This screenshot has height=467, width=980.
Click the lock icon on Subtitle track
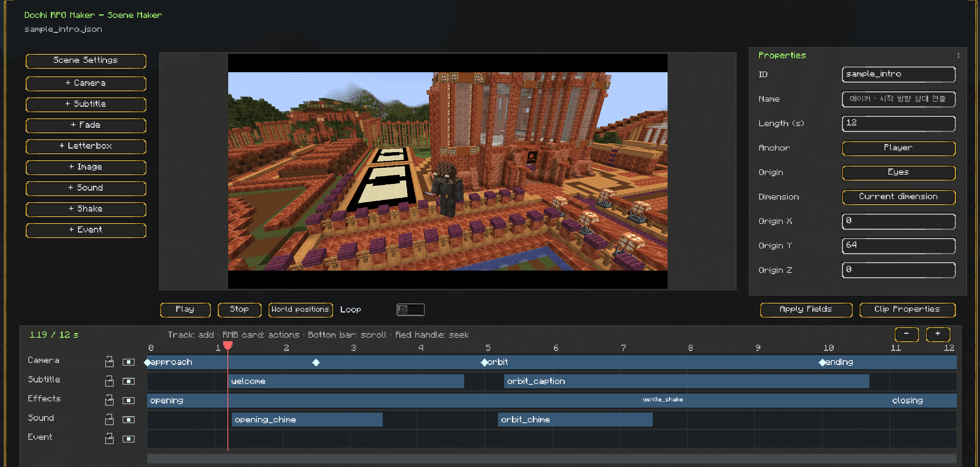click(109, 381)
